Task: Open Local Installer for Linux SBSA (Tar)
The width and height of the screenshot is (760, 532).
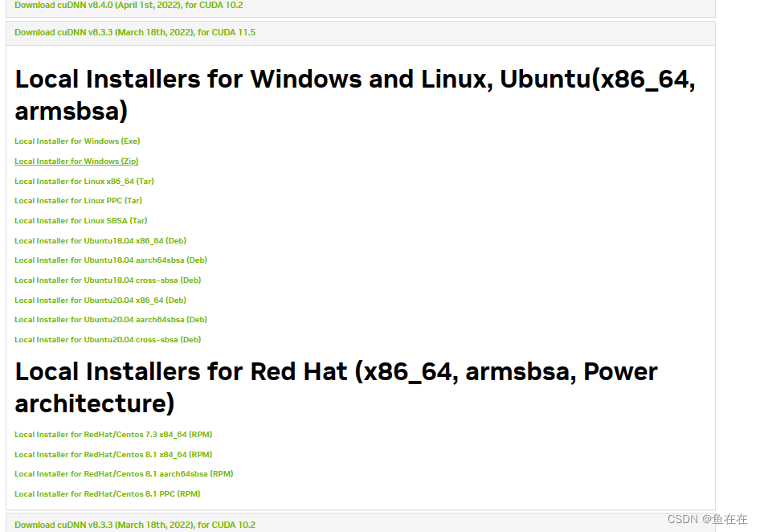Action: pyautogui.click(x=81, y=221)
